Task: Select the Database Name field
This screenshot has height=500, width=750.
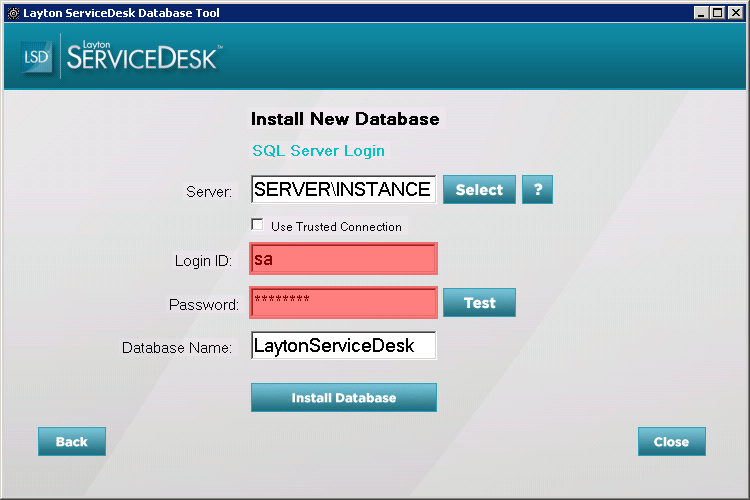Action: pyautogui.click(x=343, y=345)
